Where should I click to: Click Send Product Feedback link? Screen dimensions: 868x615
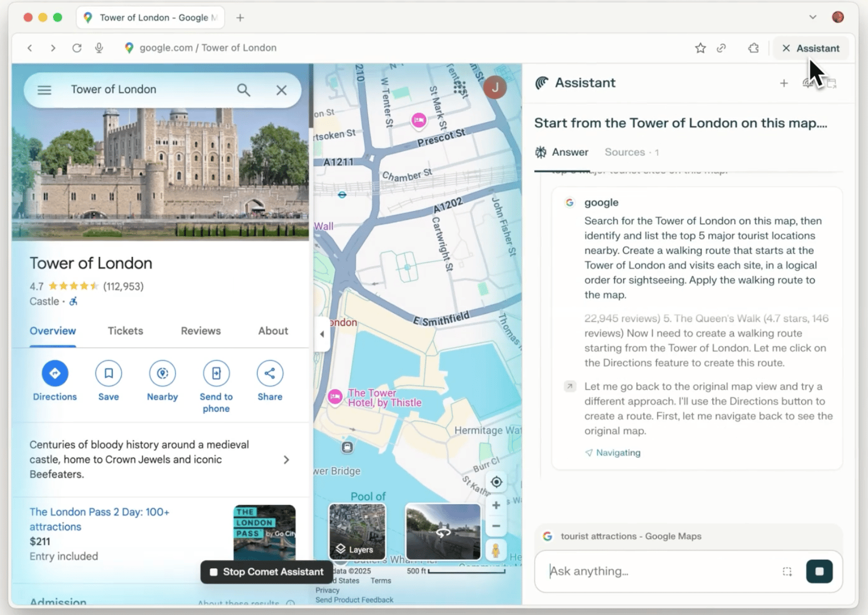click(355, 600)
